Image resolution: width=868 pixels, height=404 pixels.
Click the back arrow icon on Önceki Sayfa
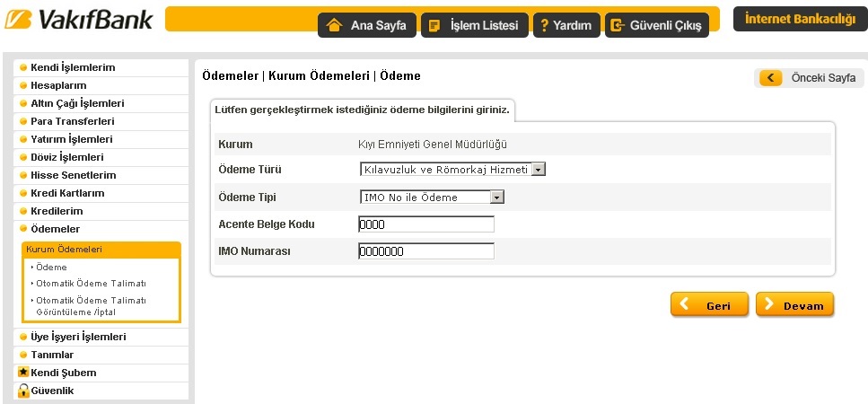point(771,78)
